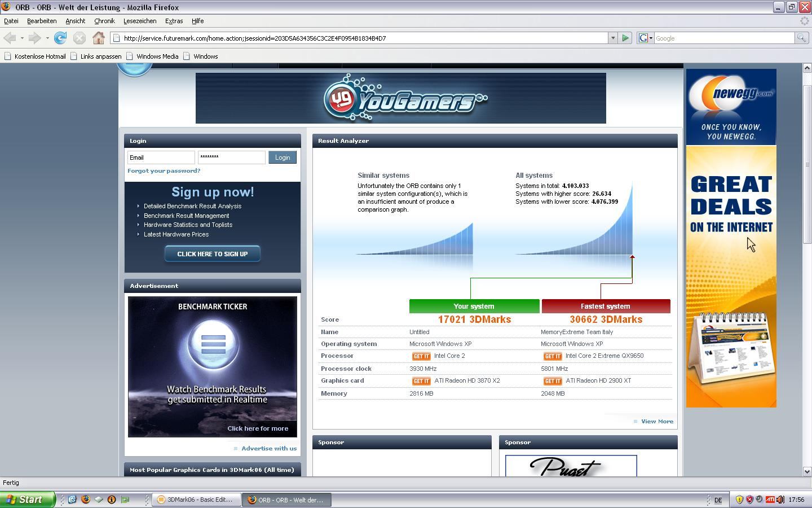Follow the View More link

pos(657,422)
